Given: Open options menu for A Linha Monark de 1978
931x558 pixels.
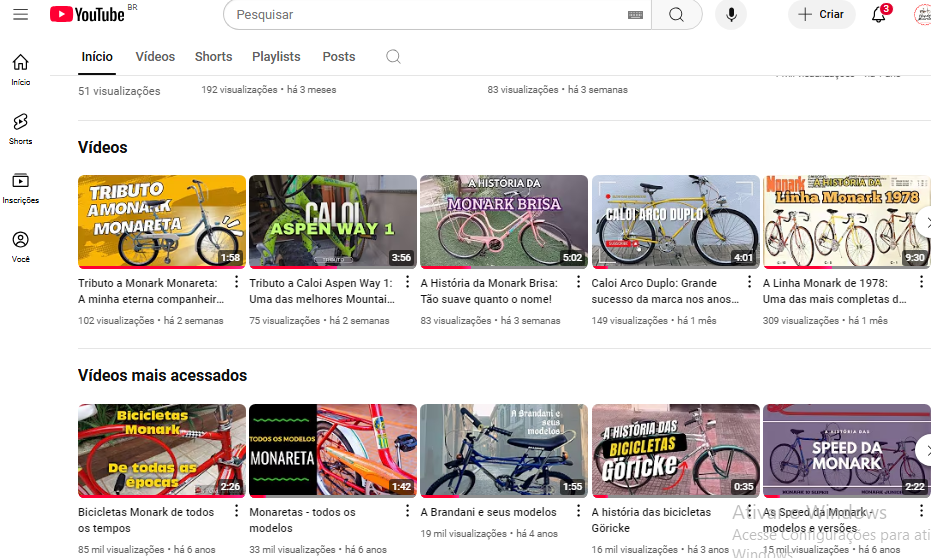Looking at the screenshot, I should pyautogui.click(x=921, y=282).
